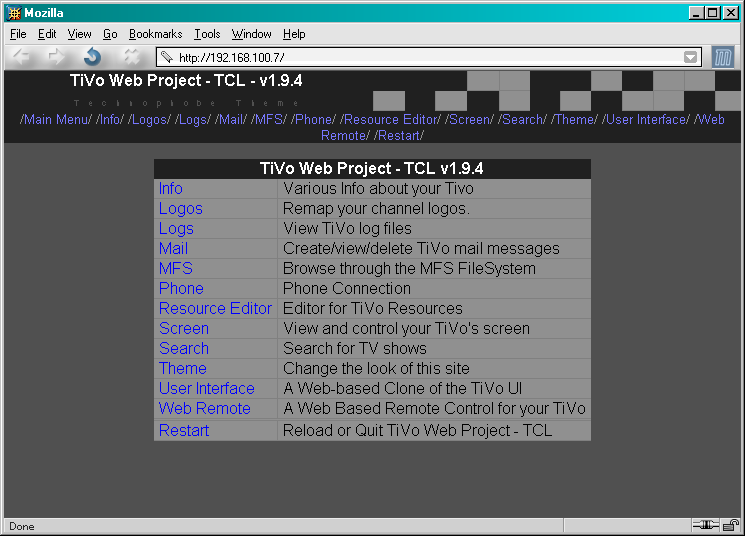
Task: Click inside the address bar URL field
Action: (x=420, y=58)
